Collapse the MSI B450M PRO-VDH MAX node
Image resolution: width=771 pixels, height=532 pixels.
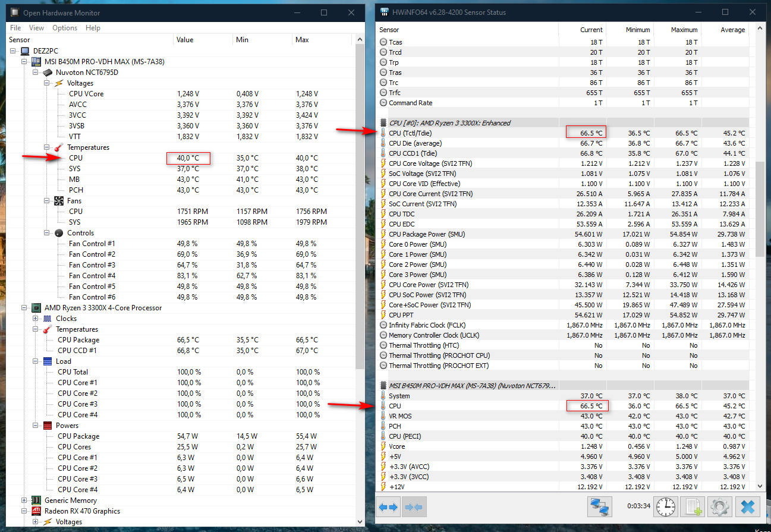coord(24,62)
